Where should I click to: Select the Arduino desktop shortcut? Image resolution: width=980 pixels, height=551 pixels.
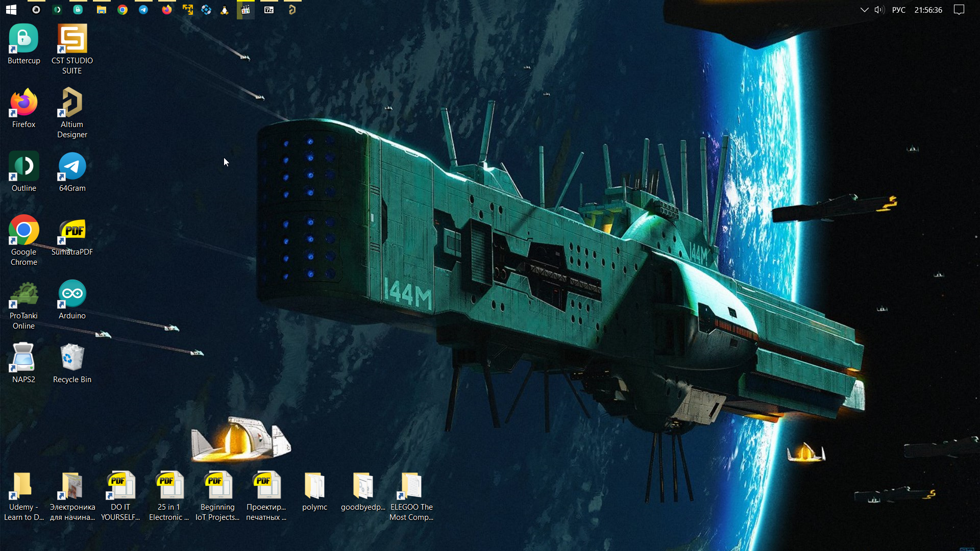tap(72, 299)
